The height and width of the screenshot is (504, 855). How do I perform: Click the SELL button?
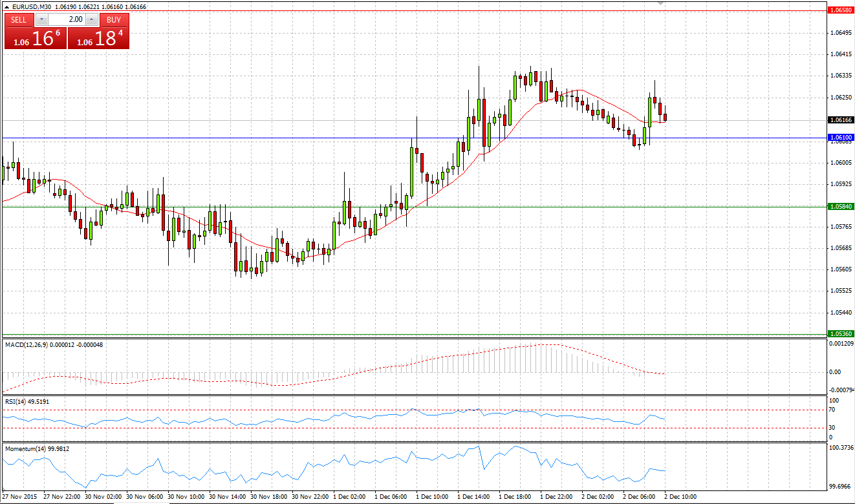click(x=19, y=19)
